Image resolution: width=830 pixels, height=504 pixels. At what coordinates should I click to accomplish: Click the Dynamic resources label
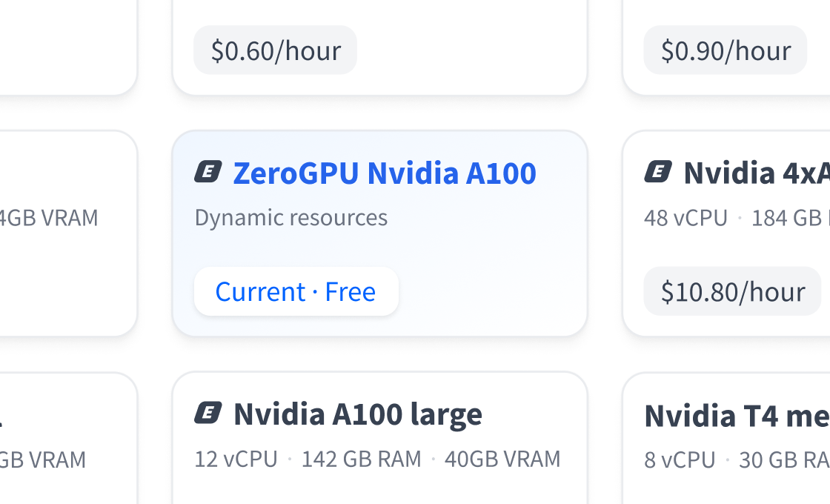click(291, 217)
